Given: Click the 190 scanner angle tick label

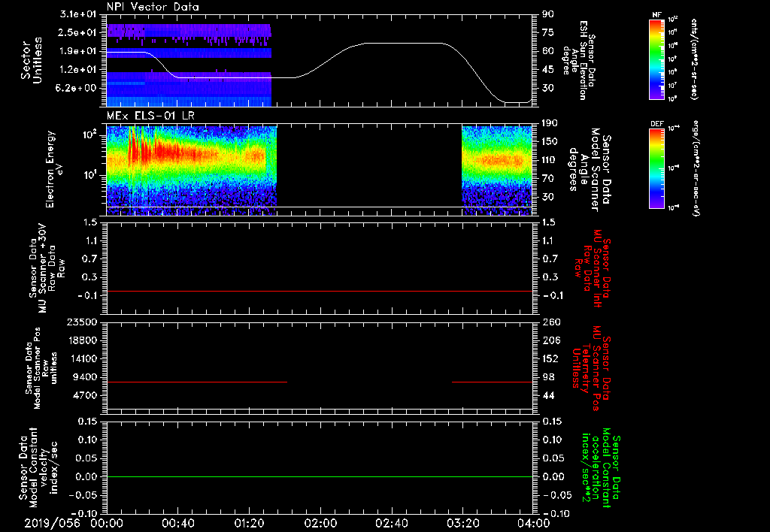Looking at the screenshot, I should (x=550, y=123).
